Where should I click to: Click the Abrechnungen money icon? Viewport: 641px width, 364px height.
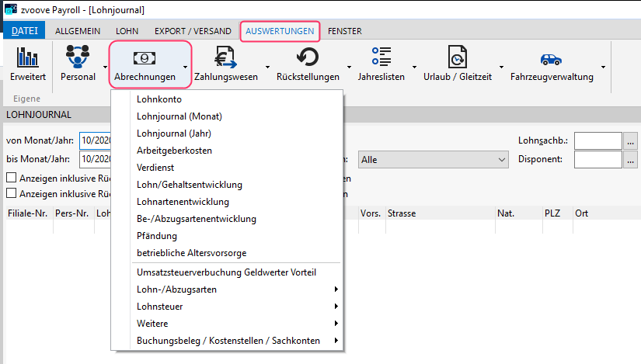pyautogui.click(x=145, y=58)
